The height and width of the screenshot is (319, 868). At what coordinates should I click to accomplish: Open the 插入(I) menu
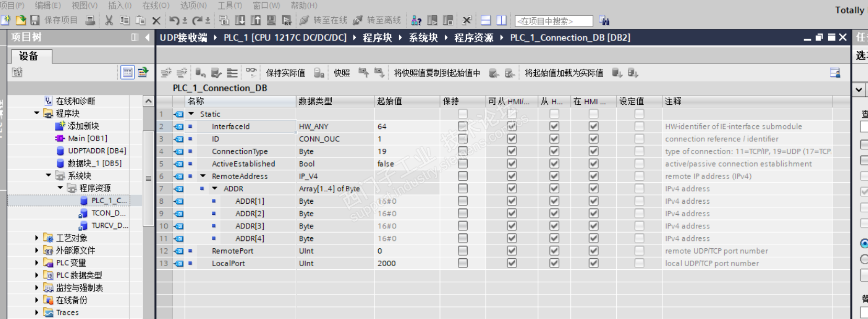tap(120, 5)
